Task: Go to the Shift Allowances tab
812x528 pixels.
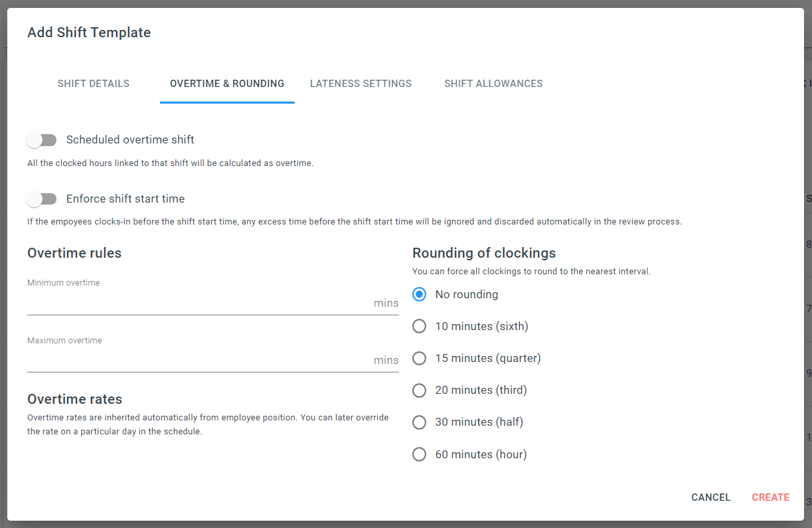Action: click(x=493, y=84)
